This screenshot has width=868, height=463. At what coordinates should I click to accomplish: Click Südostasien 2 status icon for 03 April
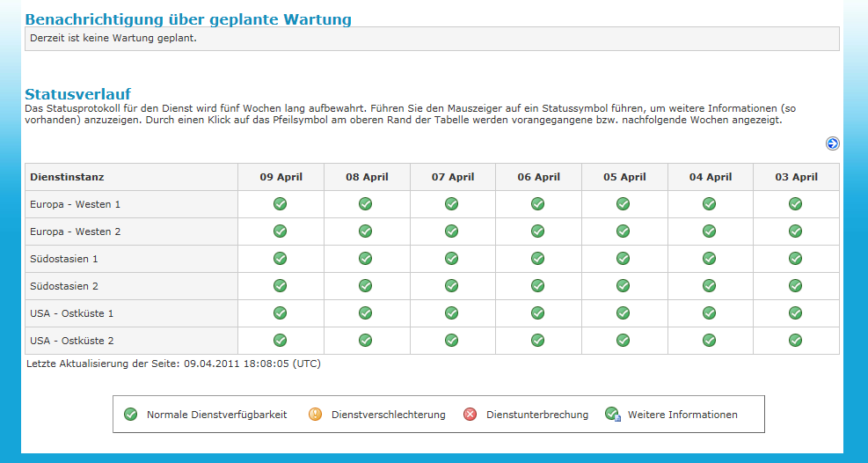point(796,286)
